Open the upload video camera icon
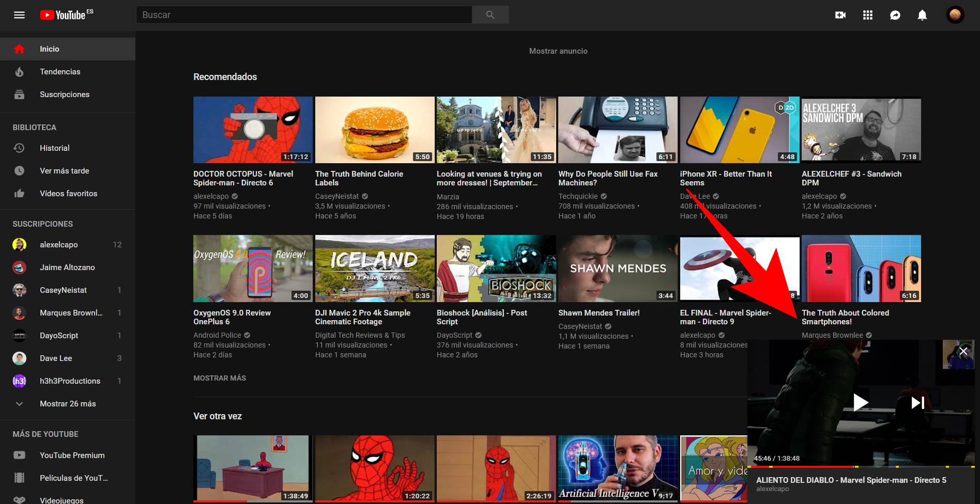 point(840,15)
